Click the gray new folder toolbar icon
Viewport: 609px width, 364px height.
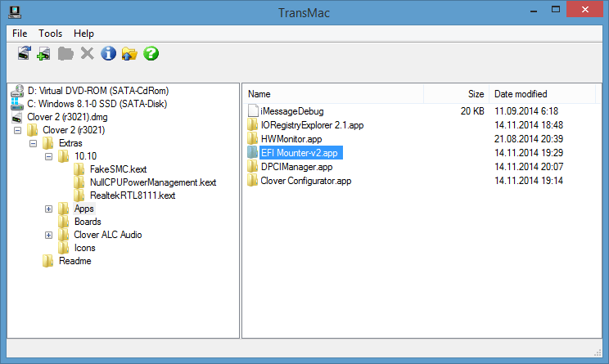pyautogui.click(x=65, y=53)
